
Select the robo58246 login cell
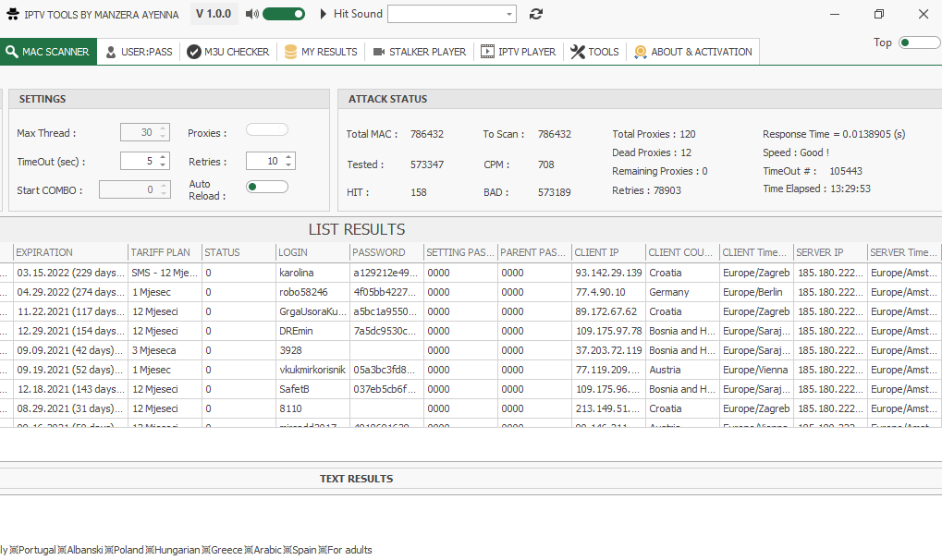point(312,292)
